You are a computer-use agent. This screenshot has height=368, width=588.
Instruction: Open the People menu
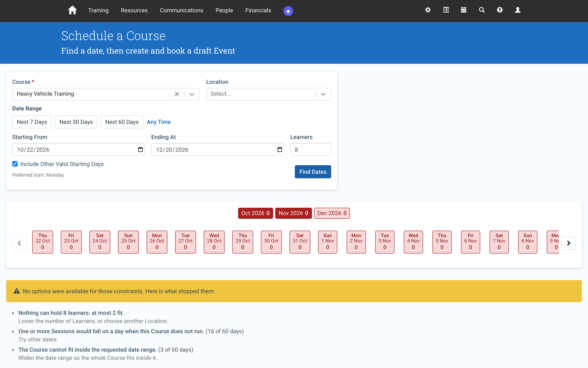point(224,10)
